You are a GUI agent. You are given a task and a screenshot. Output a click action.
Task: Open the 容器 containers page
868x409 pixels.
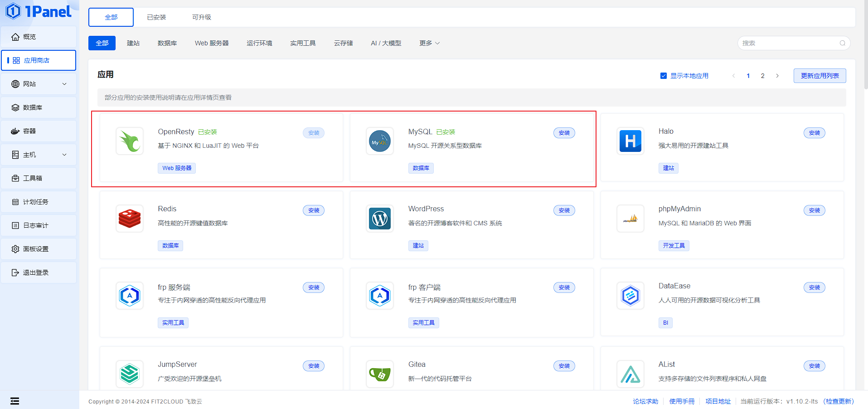coord(39,131)
